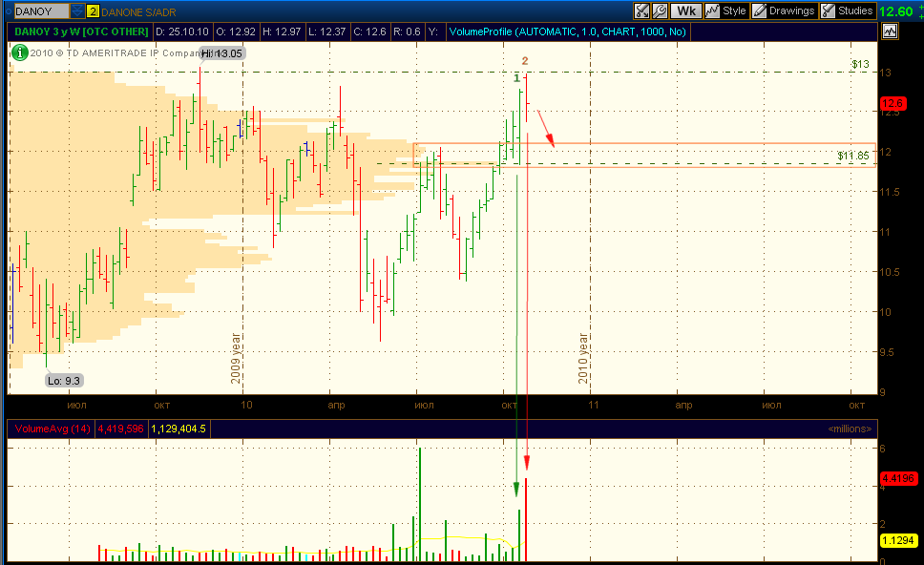Click the <millions> units label
The height and width of the screenshot is (565, 924).
(x=850, y=429)
